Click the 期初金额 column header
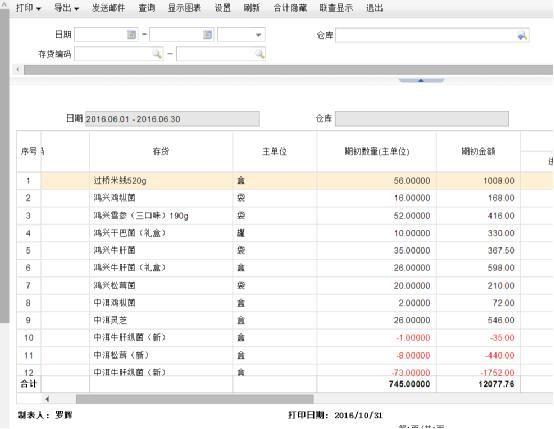 (478, 152)
